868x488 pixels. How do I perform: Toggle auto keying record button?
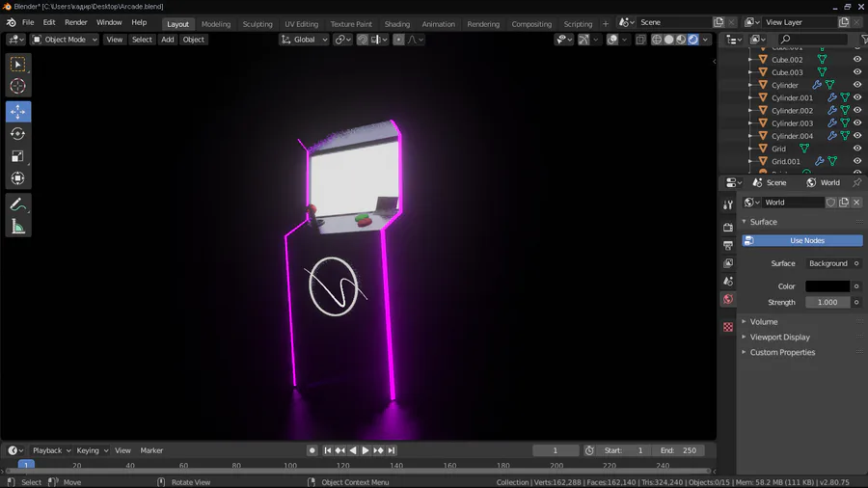(x=312, y=450)
